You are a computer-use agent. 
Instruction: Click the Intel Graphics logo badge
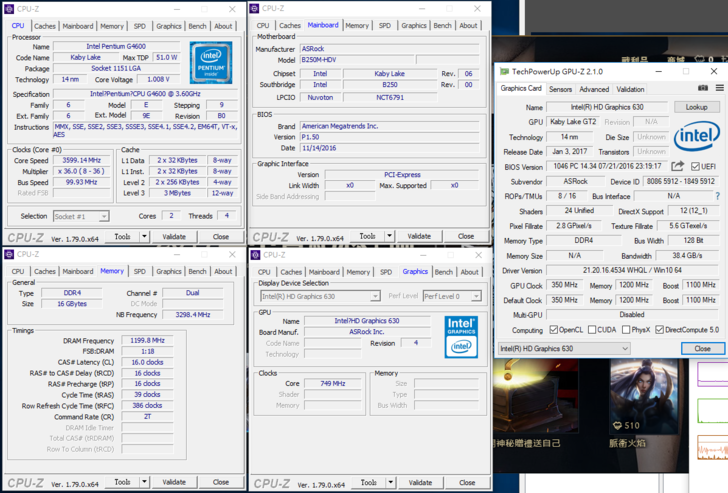[x=461, y=335]
